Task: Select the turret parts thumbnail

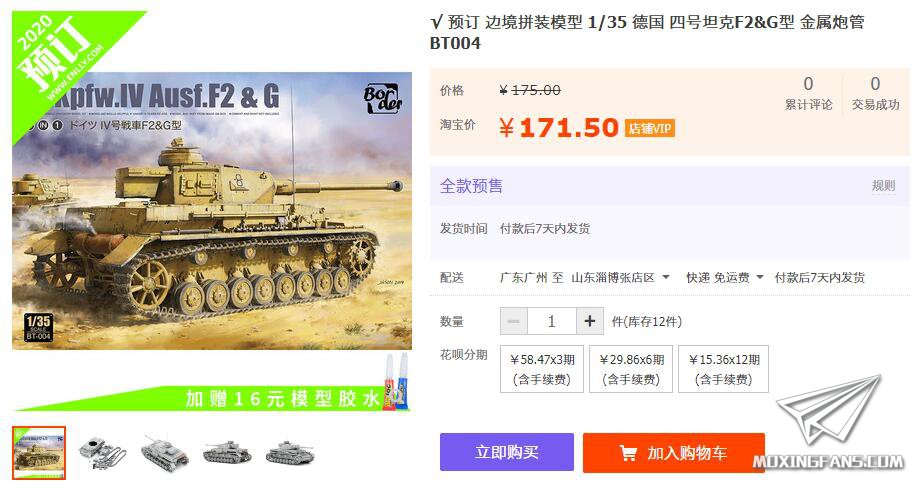Action: (x=101, y=453)
